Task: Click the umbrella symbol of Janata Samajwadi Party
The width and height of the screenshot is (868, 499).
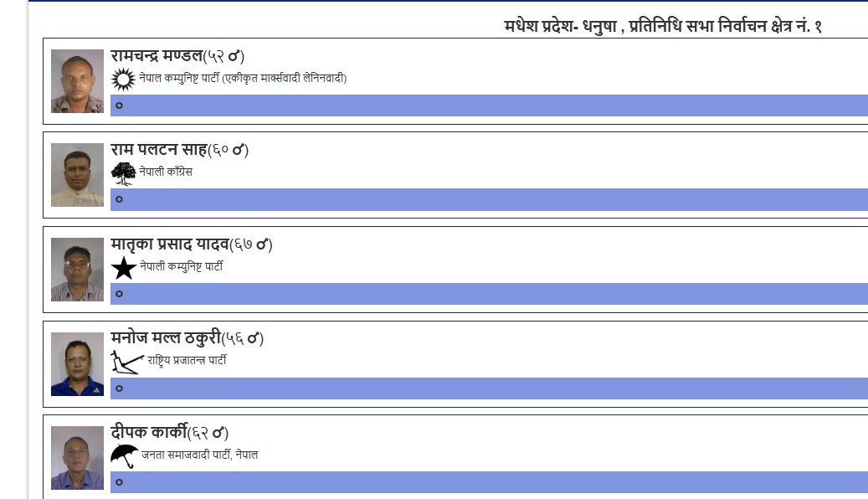Action: click(x=122, y=455)
